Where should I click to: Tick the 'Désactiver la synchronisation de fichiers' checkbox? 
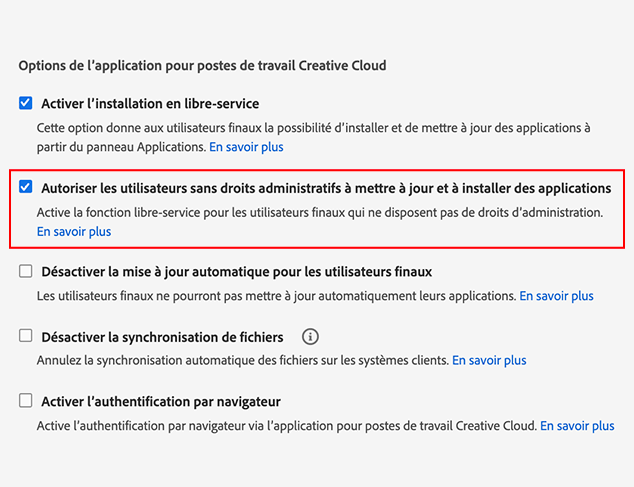26,337
